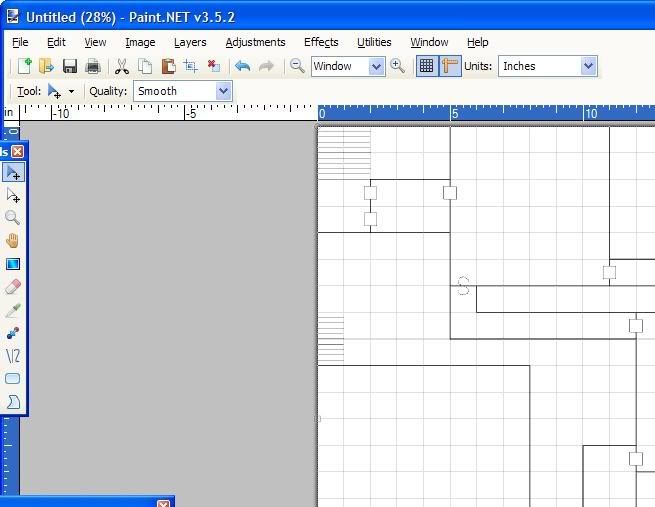Select the Eraser tool
Viewport: 655px width, 507px height.
(x=13, y=287)
